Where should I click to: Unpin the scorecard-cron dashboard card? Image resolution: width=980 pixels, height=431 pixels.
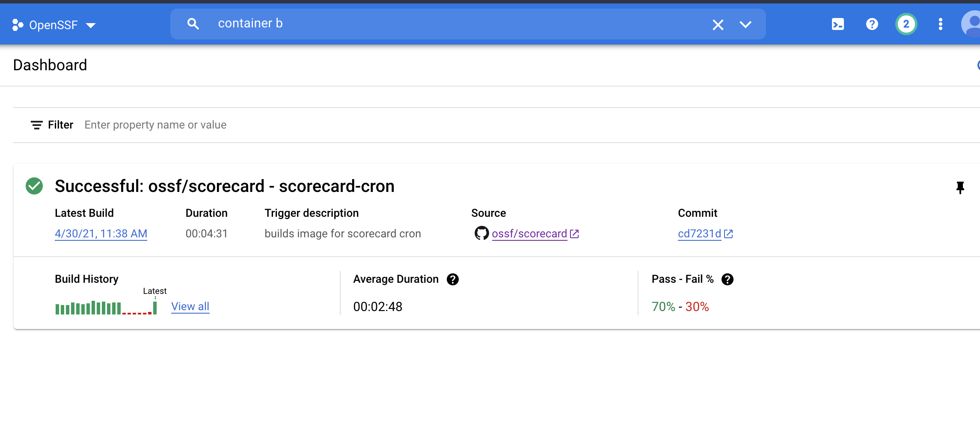tap(960, 187)
